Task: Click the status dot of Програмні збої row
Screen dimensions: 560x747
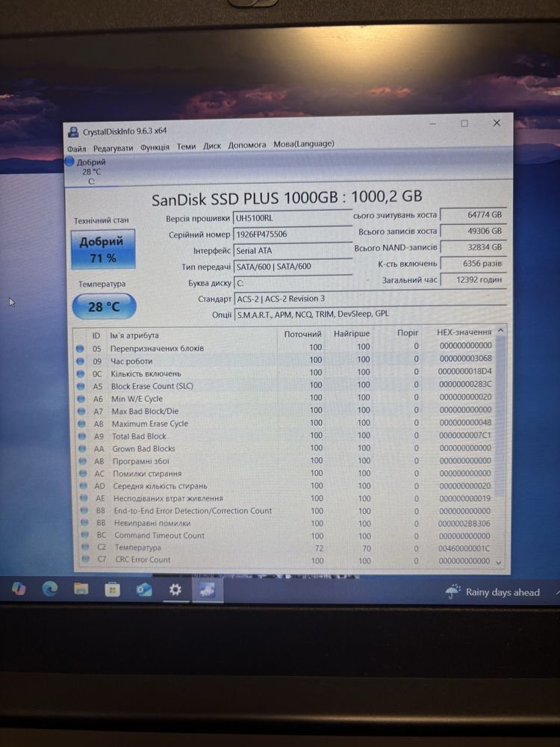Action: click(83, 461)
